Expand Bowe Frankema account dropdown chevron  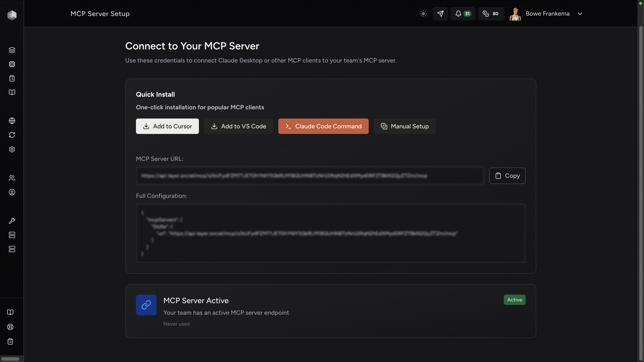pyautogui.click(x=580, y=14)
